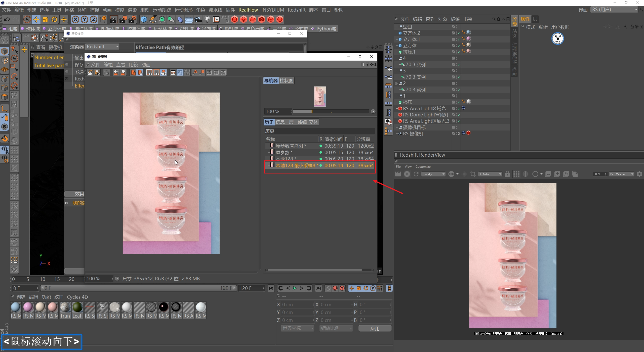
Task: Toggle the layer box for RS Area Light区域光
Action: 453,109
